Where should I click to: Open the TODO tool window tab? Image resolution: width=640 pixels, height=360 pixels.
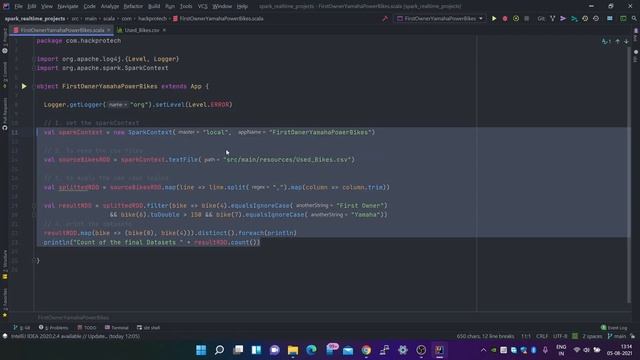(x=87, y=327)
